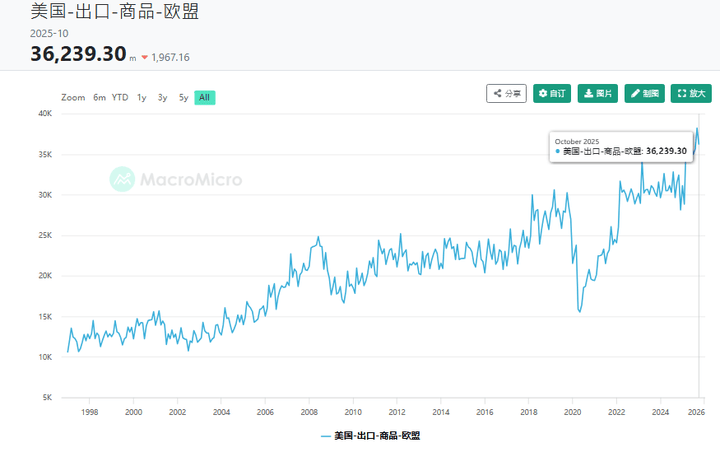Choose the 3y zoom range

click(162, 97)
